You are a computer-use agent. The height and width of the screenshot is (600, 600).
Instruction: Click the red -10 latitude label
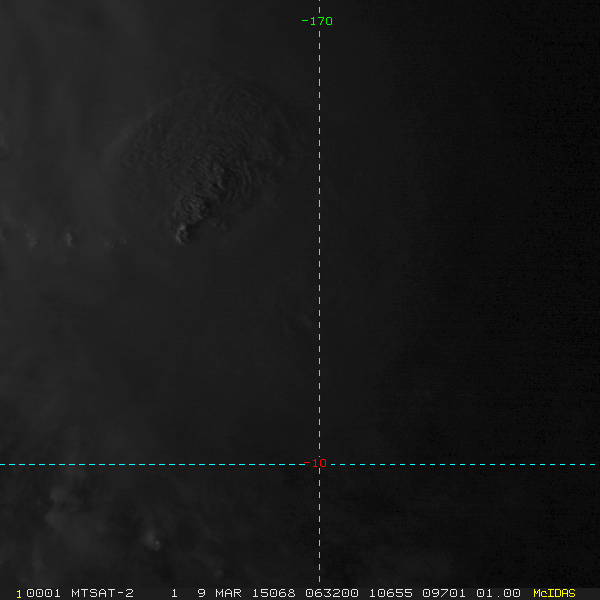[x=315, y=463]
